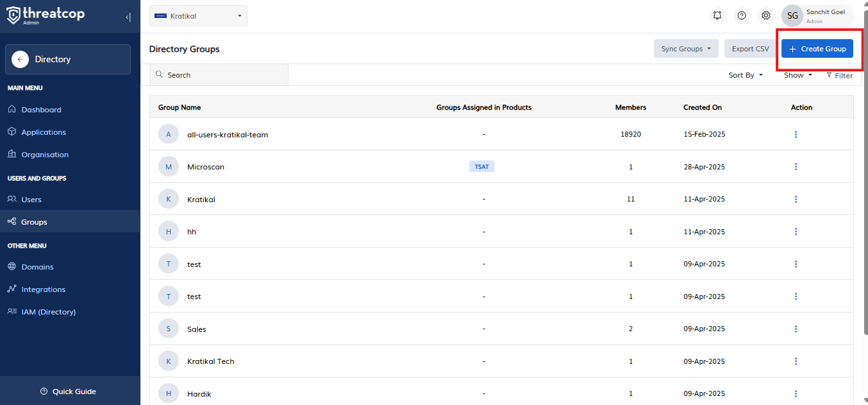Open the settings gear icon
868x405 pixels.
[766, 15]
